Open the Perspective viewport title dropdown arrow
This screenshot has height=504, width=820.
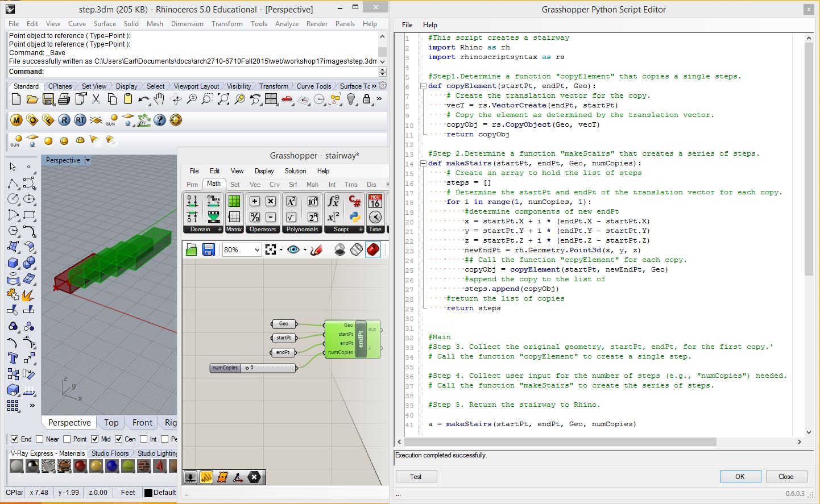(x=88, y=160)
